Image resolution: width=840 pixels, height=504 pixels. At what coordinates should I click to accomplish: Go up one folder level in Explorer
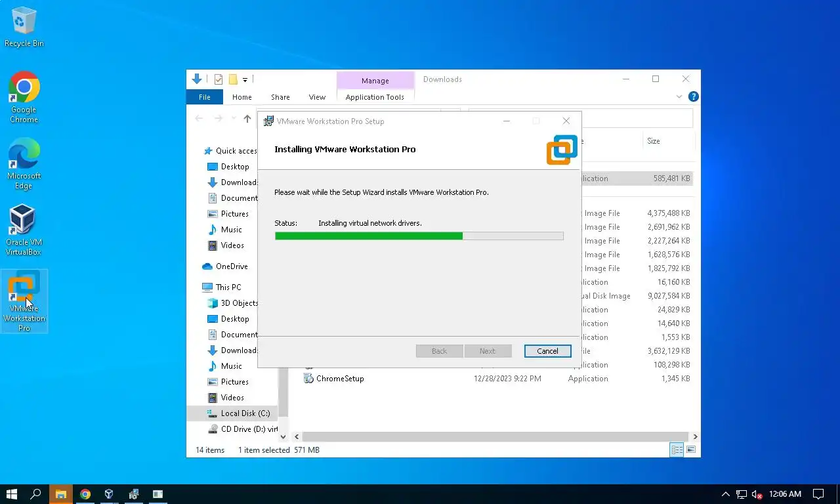click(247, 119)
